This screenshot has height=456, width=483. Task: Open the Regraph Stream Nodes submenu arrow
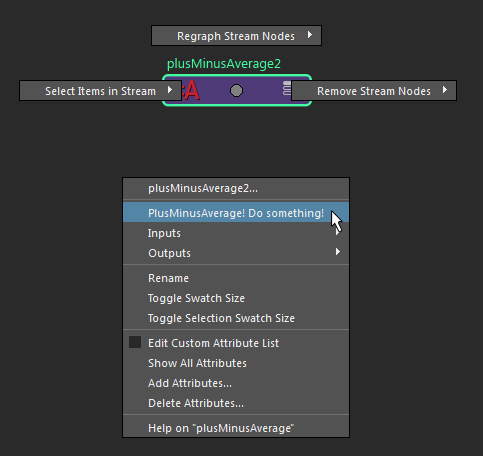point(310,35)
